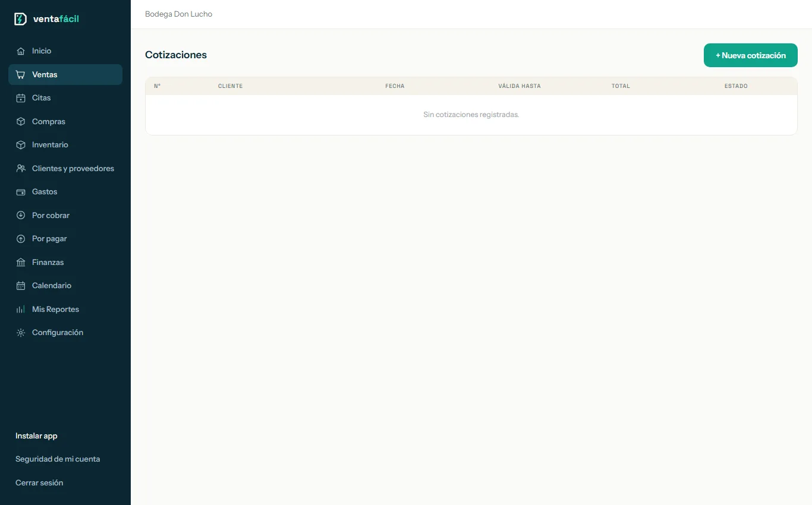This screenshot has height=505, width=812.
Task: Open Gastos label in sidebar
Action: pyautogui.click(x=45, y=192)
